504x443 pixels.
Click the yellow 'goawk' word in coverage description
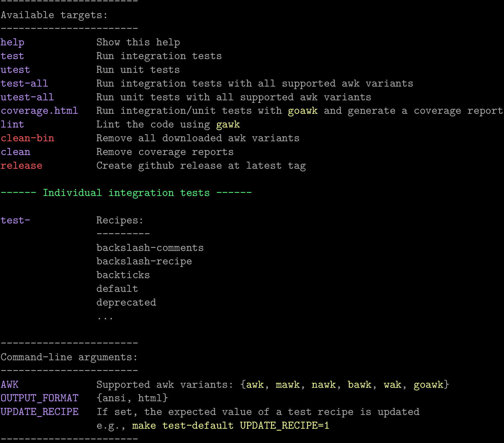pos(303,111)
